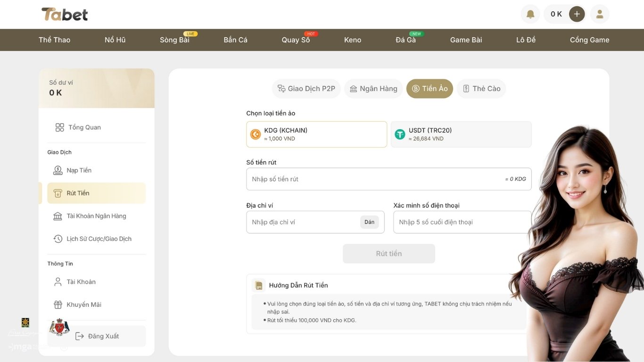Image resolution: width=644 pixels, height=362 pixels.
Task: Click the Khuyến Mãi gift icon
Action: (x=58, y=304)
